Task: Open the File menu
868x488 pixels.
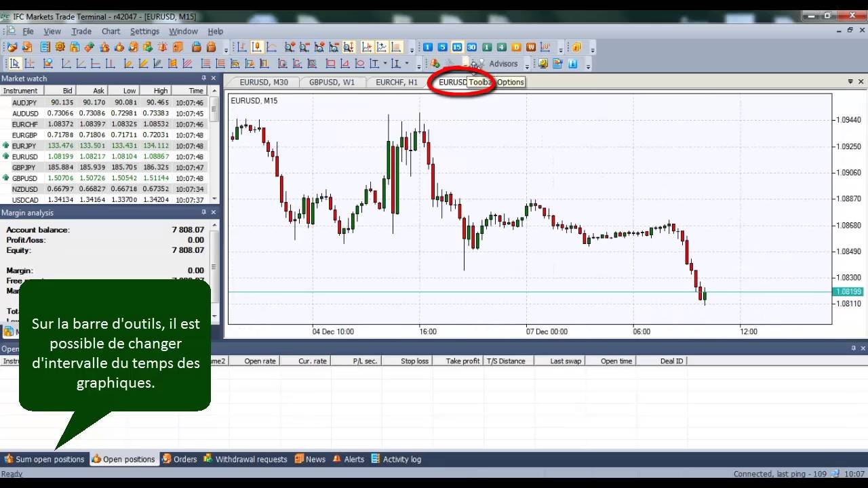Action: [28, 31]
